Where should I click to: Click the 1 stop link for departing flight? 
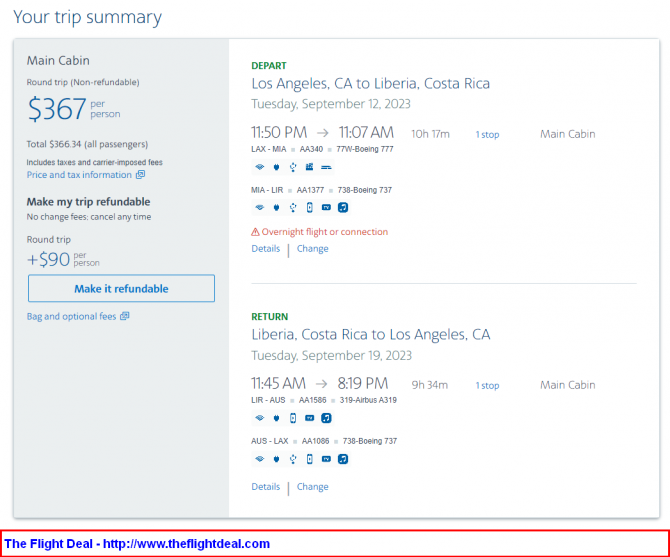coord(487,135)
